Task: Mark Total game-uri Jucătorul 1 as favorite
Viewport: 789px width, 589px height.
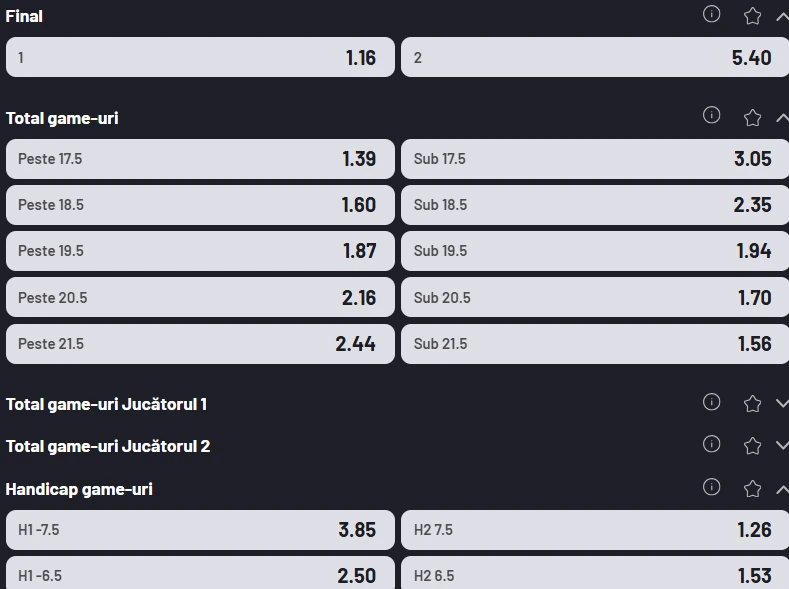Action: click(x=752, y=403)
